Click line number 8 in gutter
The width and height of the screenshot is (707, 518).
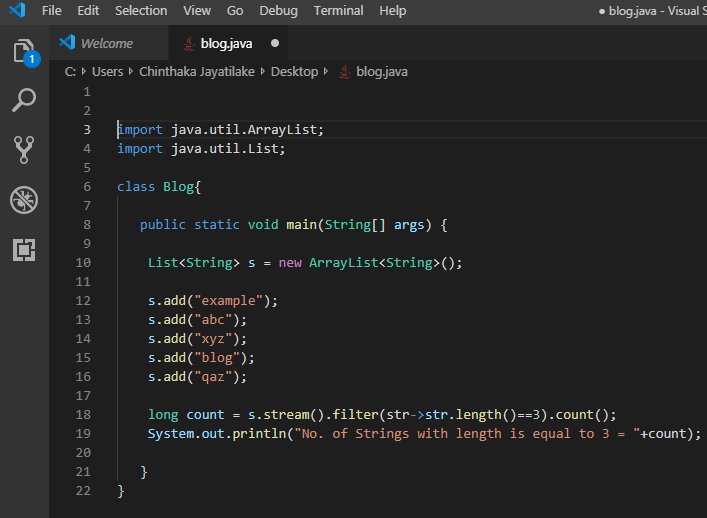coord(87,225)
